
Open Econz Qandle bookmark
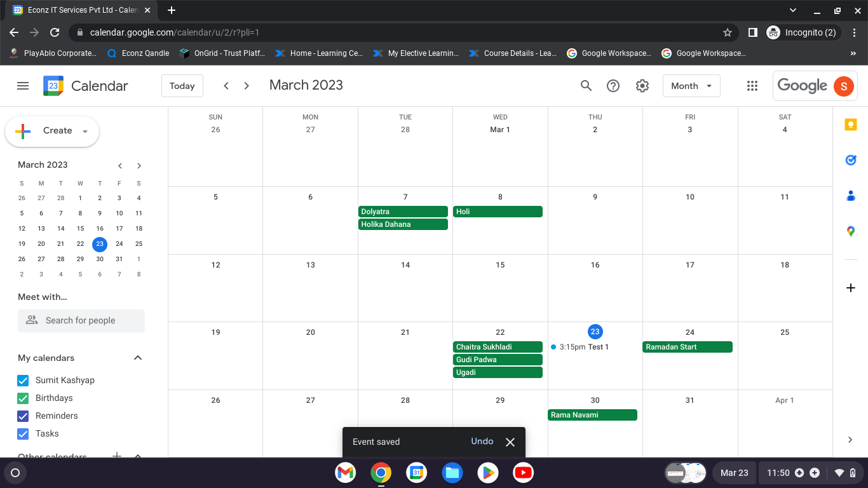point(138,53)
